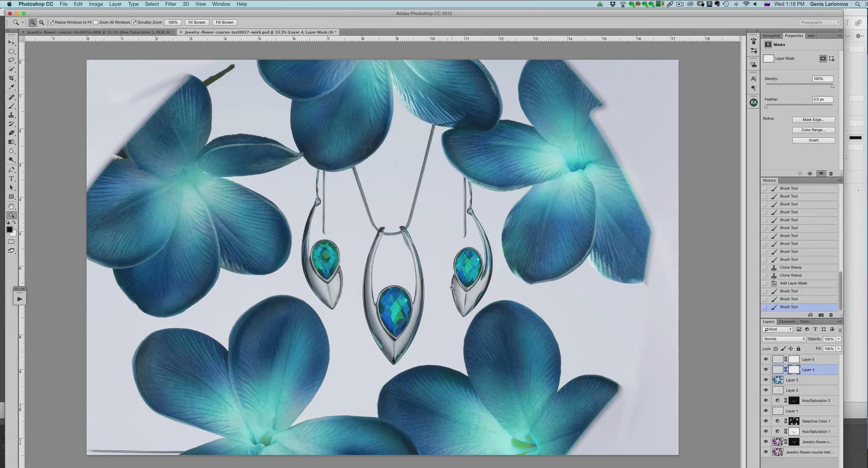Select the Crop tool

(x=11, y=78)
